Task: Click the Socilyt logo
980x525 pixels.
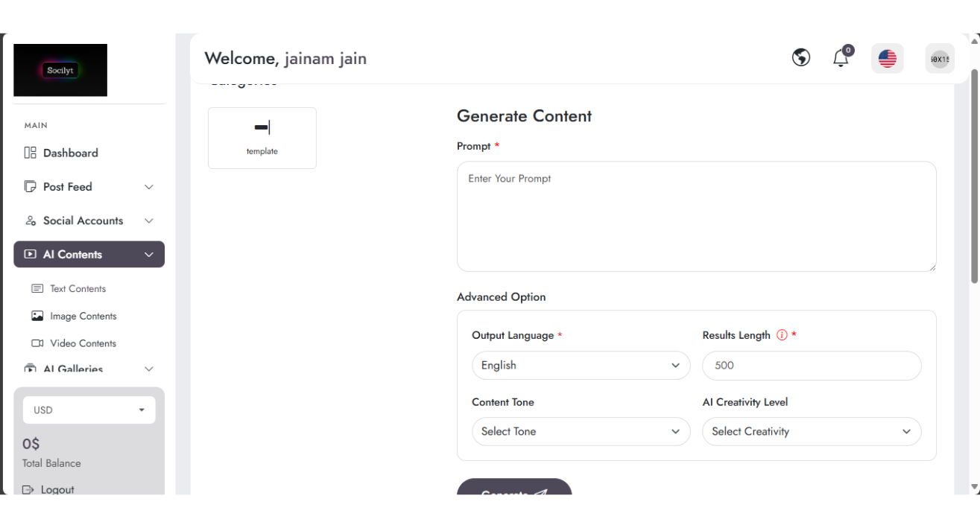Action: [x=60, y=70]
